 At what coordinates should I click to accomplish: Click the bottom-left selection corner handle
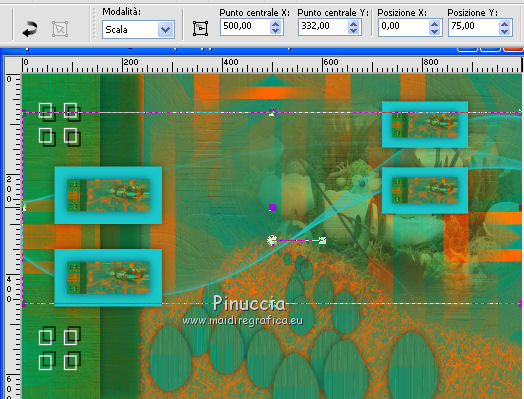click(24, 303)
